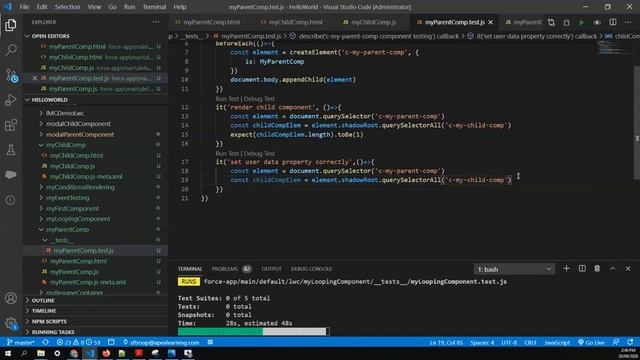This screenshot has height=360, width=640.
Task: Open the Extensions view
Action: 11,125
